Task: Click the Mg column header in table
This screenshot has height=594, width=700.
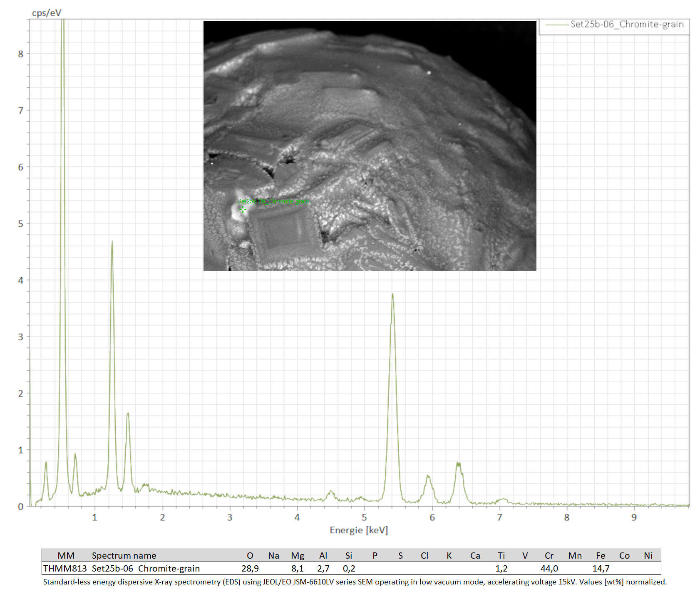Action: click(x=298, y=556)
